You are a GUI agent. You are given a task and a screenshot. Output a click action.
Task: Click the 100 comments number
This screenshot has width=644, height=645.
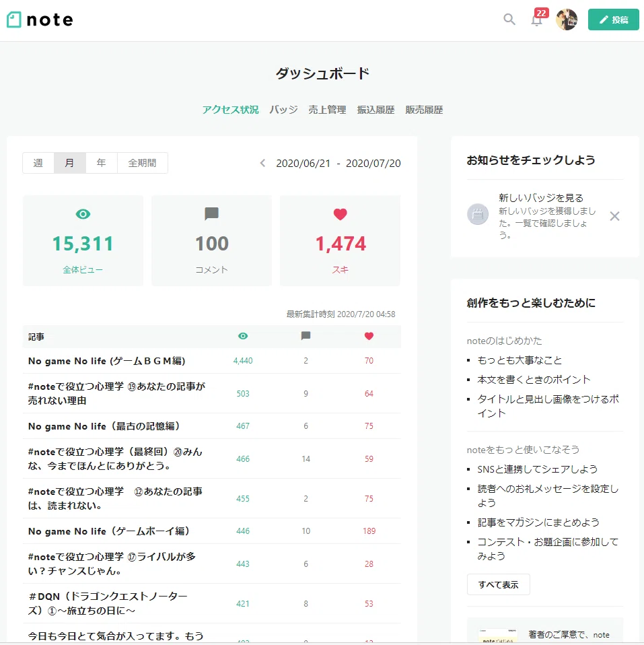pyautogui.click(x=212, y=244)
